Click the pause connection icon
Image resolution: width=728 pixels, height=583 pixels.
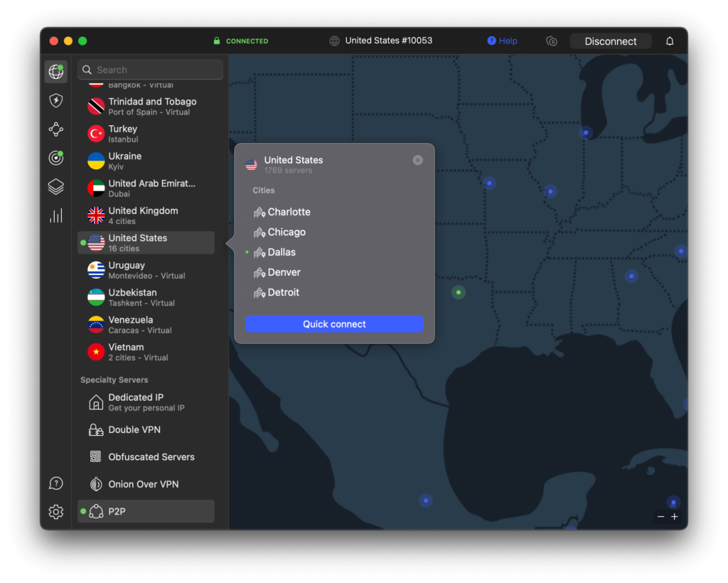coord(552,41)
